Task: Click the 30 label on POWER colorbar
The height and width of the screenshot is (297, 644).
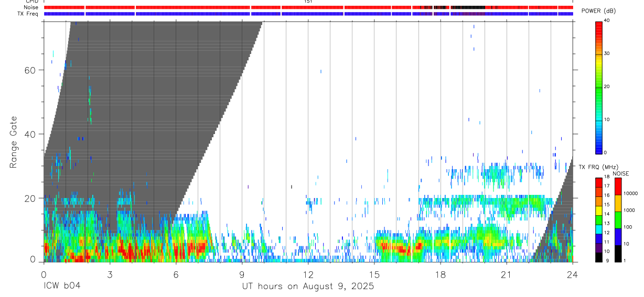Action: (x=607, y=53)
